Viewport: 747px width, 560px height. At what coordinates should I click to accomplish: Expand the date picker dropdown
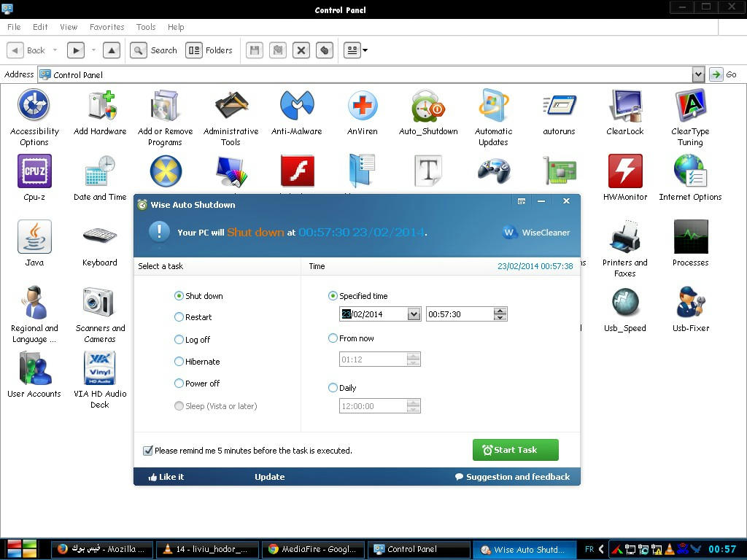click(x=414, y=314)
